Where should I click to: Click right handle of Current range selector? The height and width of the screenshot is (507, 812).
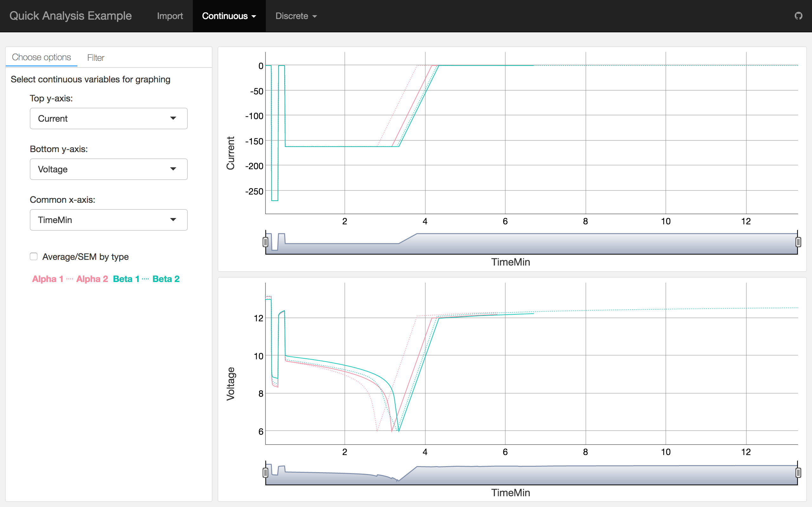798,242
